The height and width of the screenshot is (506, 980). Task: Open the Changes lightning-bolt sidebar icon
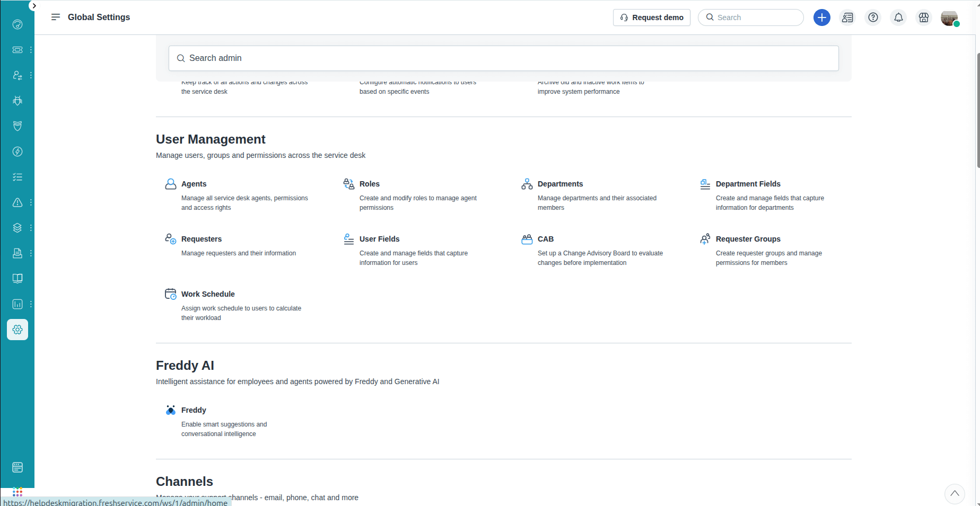coord(17,152)
